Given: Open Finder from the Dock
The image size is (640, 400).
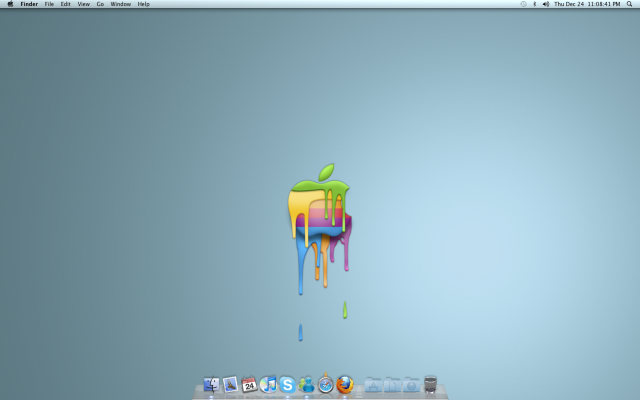Looking at the screenshot, I should (x=211, y=384).
